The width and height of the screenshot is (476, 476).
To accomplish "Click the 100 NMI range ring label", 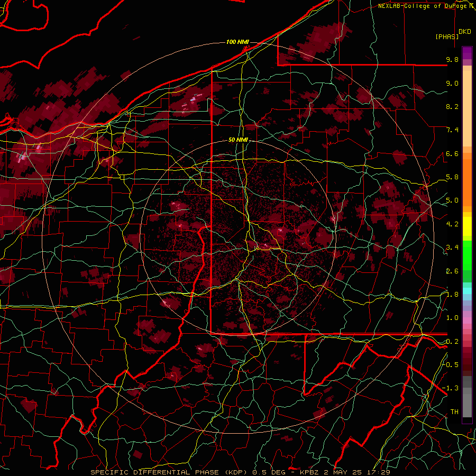I will click(x=237, y=42).
